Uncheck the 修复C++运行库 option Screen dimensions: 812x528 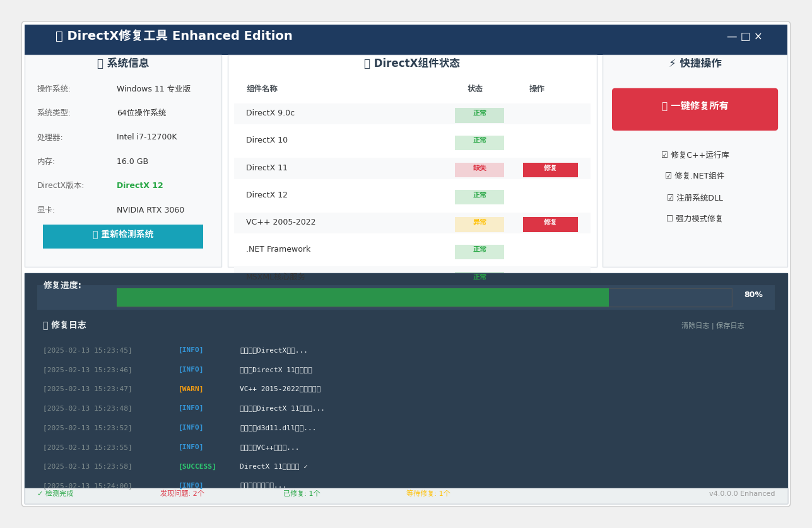click(x=665, y=155)
